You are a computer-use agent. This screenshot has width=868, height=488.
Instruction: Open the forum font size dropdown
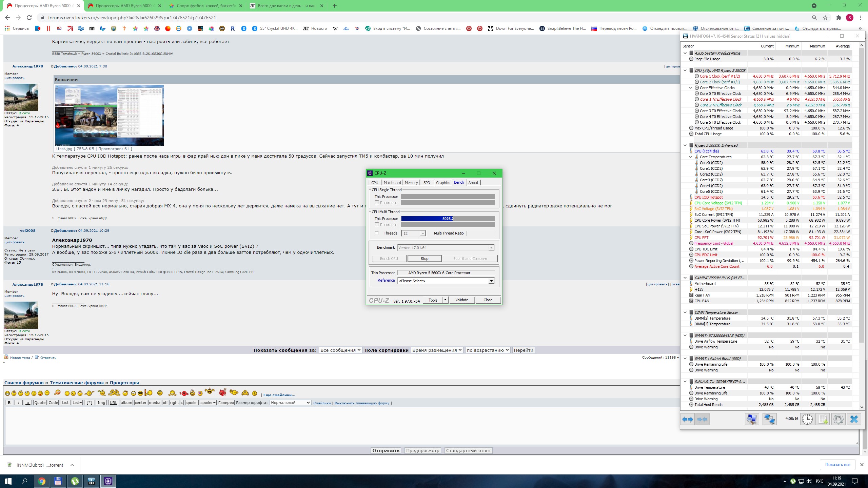tap(290, 403)
